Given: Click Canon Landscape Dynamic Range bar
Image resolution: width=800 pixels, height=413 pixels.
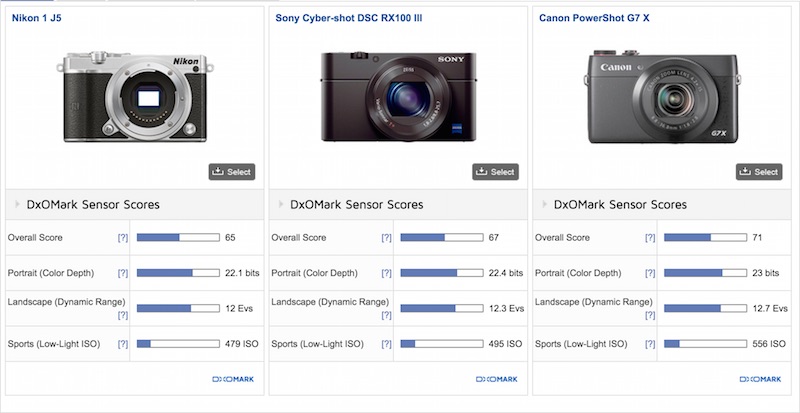Looking at the screenshot, I should point(706,308).
